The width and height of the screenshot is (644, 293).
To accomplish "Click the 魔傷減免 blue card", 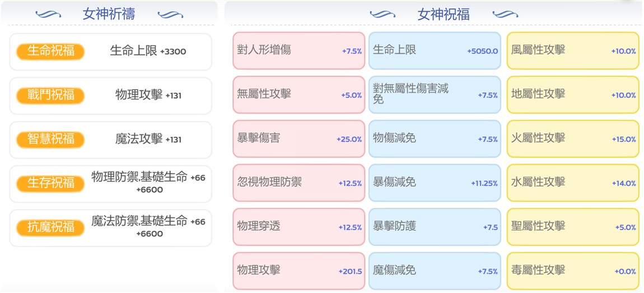I will coord(435,271).
